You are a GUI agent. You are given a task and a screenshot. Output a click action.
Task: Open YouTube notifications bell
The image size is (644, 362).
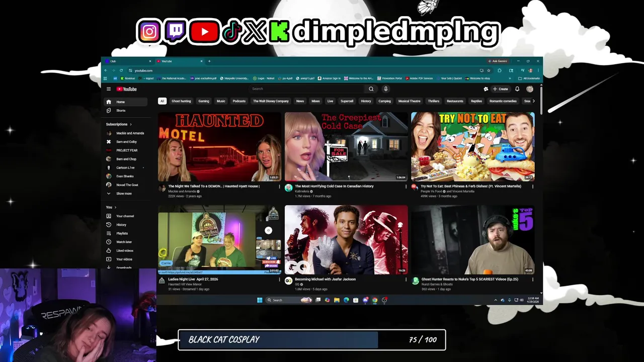(517, 89)
